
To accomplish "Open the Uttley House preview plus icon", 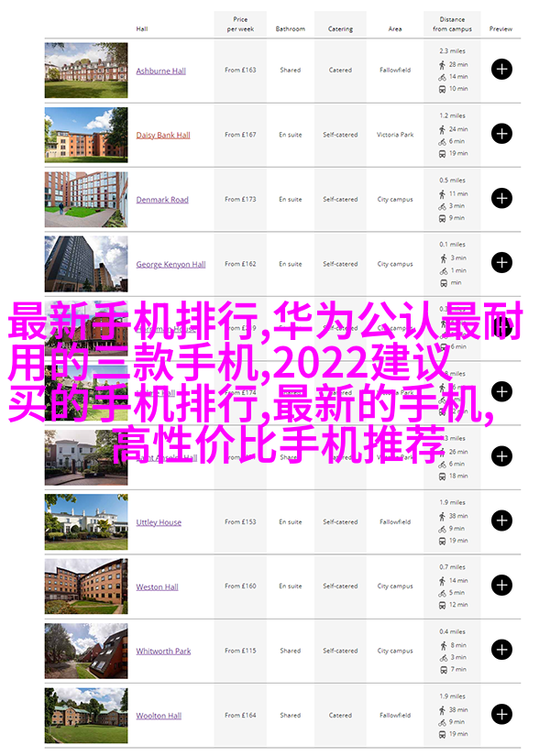I will point(501,521).
